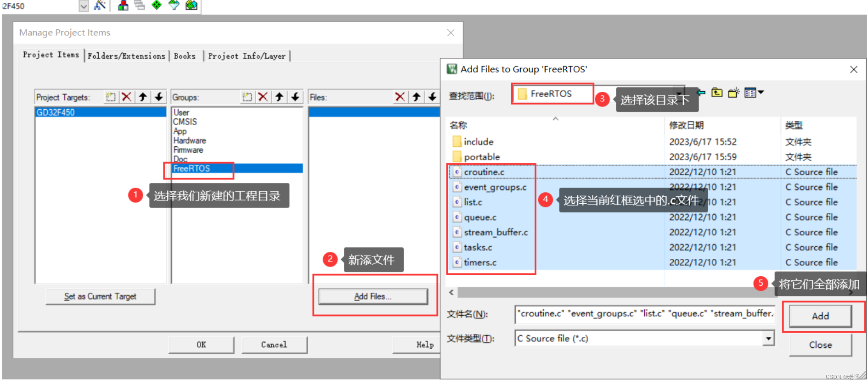Close the Add Files dialog window
868x384 pixels.
click(x=854, y=69)
